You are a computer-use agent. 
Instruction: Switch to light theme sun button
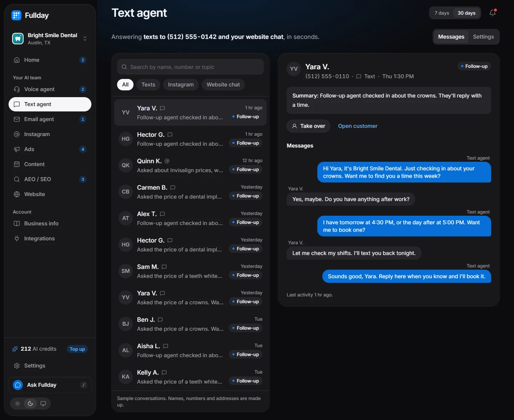tap(17, 404)
